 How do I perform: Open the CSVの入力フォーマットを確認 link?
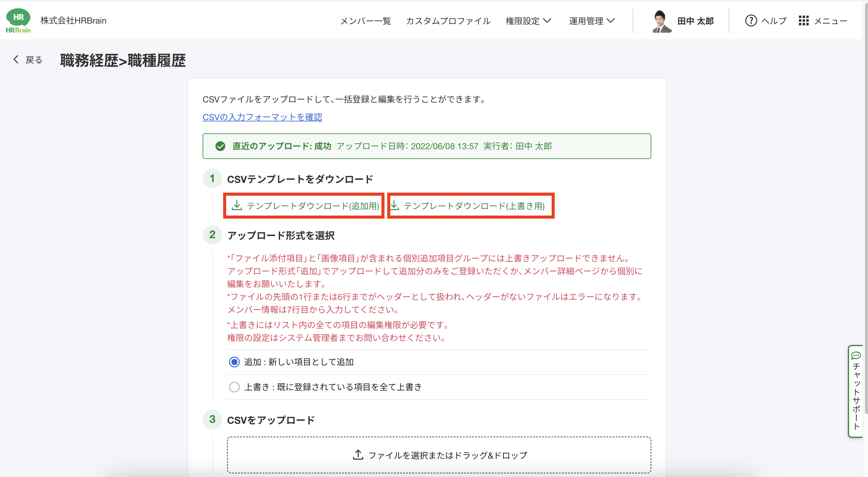262,117
